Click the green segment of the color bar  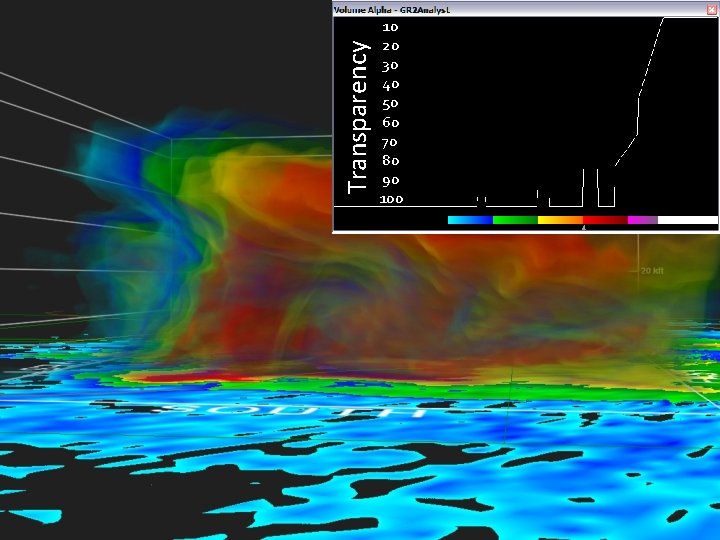(515, 220)
